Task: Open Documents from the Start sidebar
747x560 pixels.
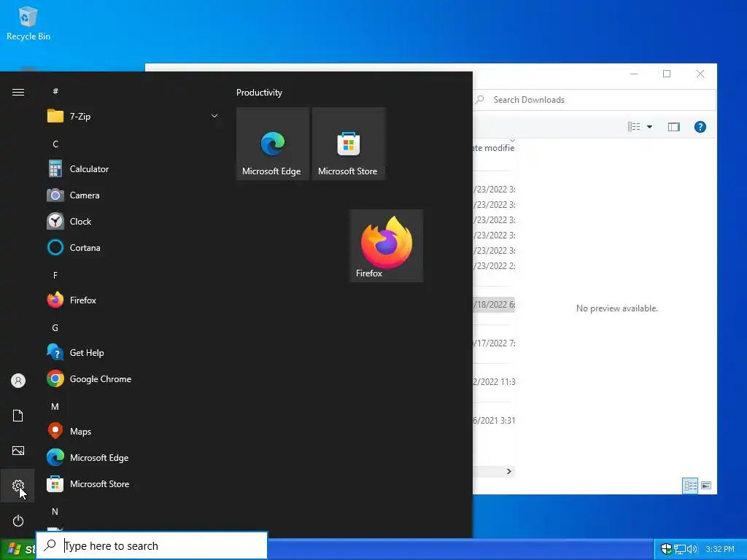Action: 18,416
